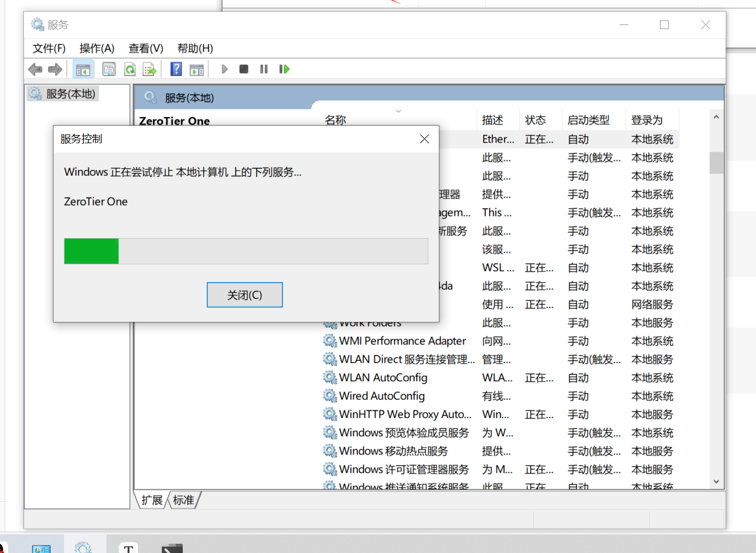
Task: Open the 文件(F) menu
Action: pos(49,48)
